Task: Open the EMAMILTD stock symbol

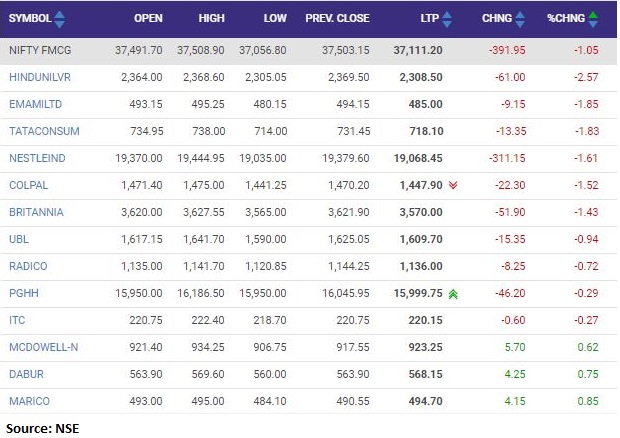Action: coord(36,104)
